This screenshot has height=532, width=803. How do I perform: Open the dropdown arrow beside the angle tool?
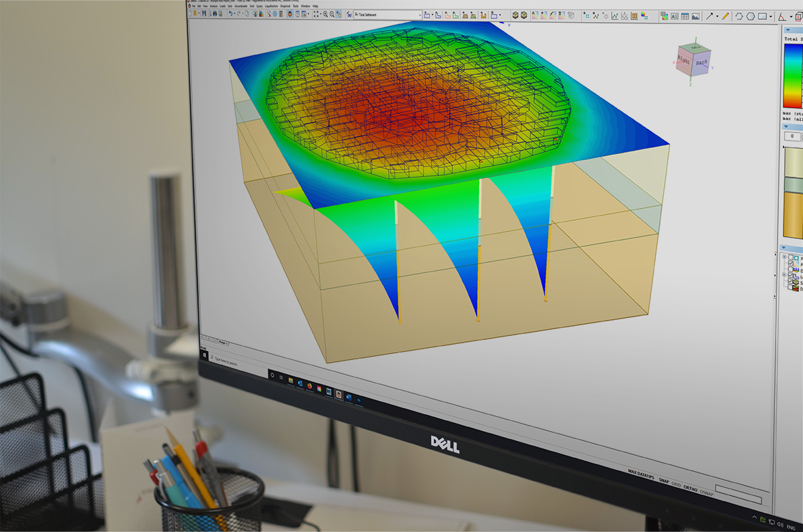(x=790, y=17)
